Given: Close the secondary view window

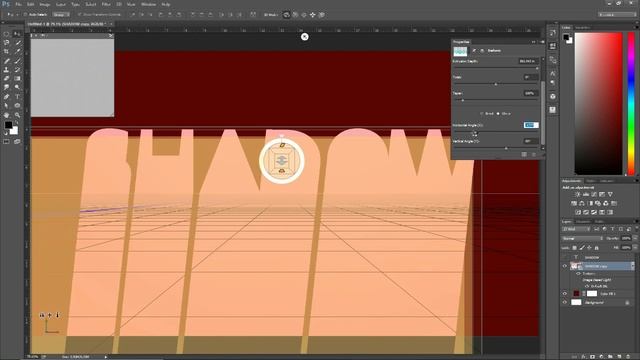Looking at the screenshot, I should click(x=111, y=36).
